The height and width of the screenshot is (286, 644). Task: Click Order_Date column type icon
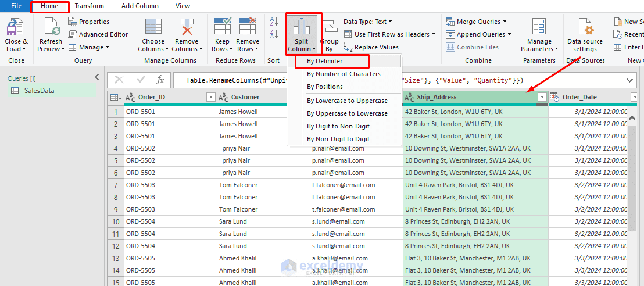point(554,98)
